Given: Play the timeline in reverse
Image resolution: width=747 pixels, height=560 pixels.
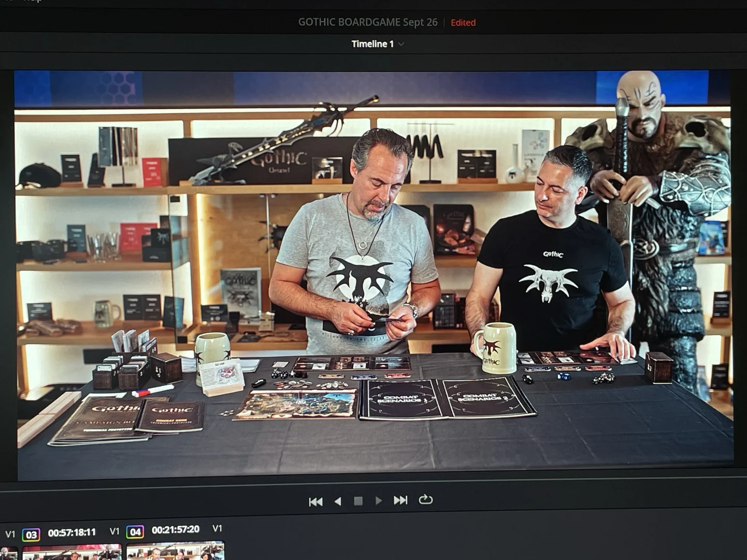Looking at the screenshot, I should tap(338, 501).
